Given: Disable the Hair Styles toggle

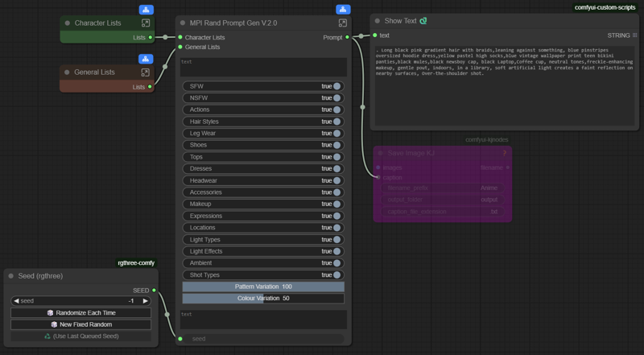Looking at the screenshot, I should [x=336, y=122].
